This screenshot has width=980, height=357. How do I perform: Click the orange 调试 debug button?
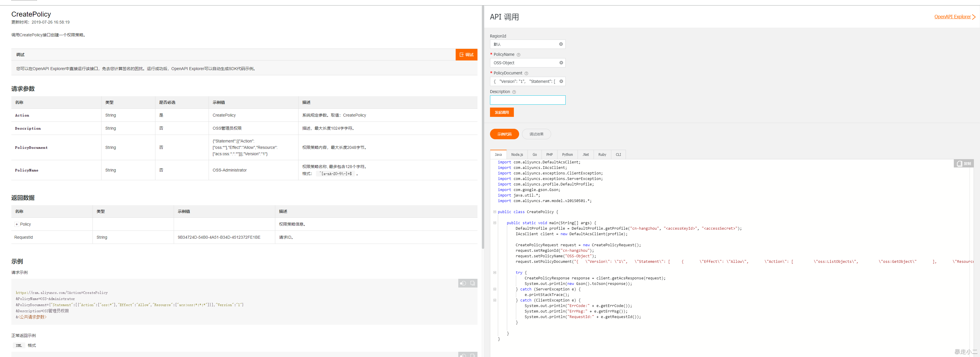click(466, 55)
